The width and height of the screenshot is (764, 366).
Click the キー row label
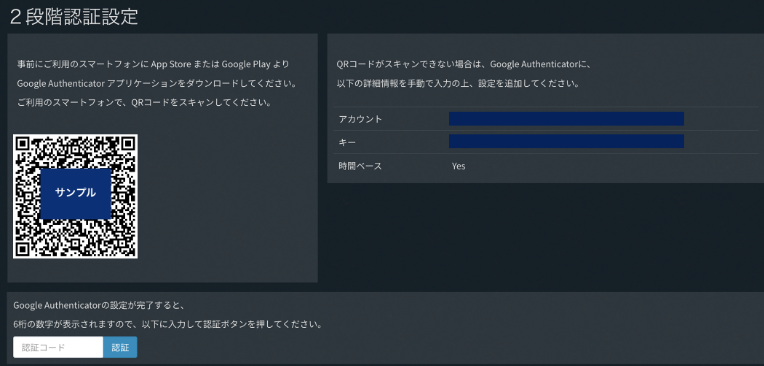click(x=347, y=142)
